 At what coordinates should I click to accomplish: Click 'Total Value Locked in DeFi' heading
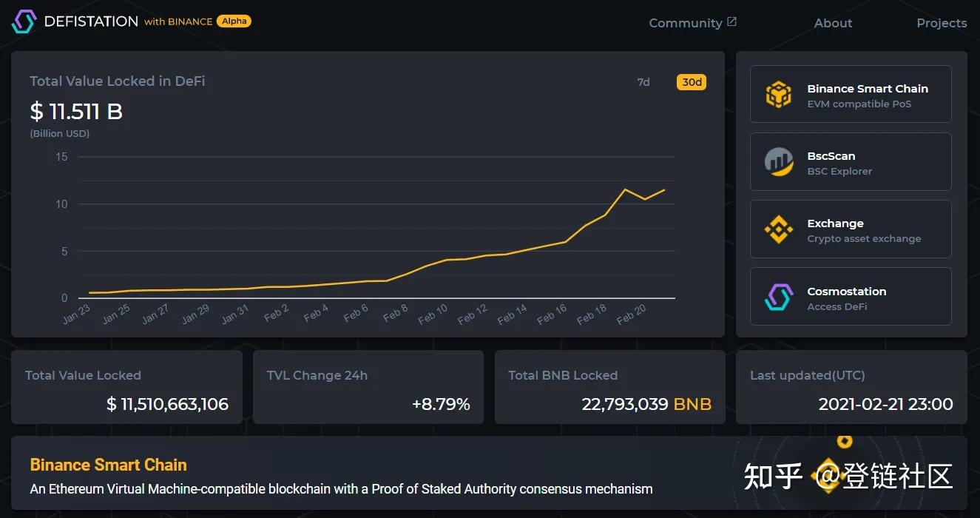coord(118,81)
